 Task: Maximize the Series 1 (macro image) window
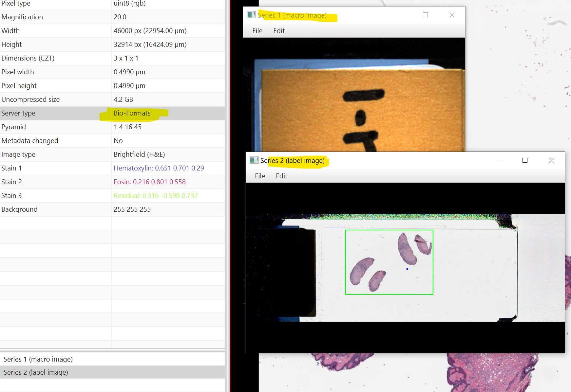pyautogui.click(x=425, y=15)
